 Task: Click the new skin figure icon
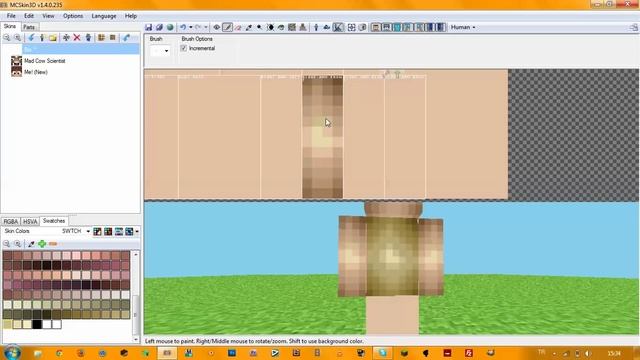42,38
